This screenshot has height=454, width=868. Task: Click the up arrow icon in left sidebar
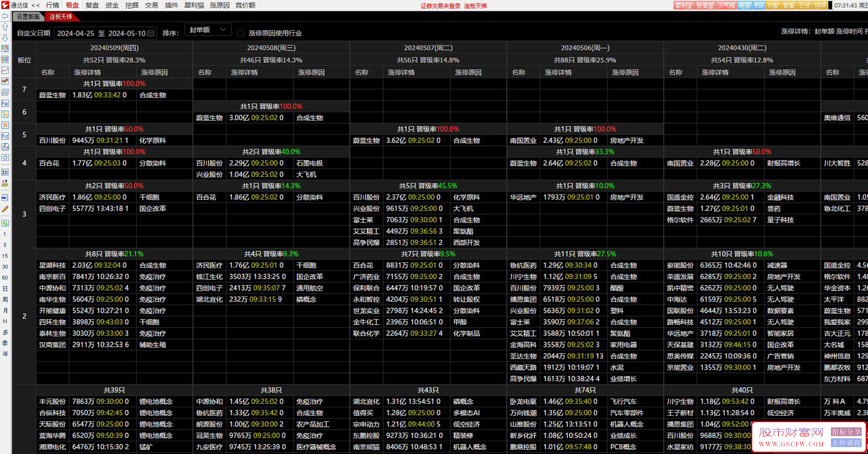(5, 27)
